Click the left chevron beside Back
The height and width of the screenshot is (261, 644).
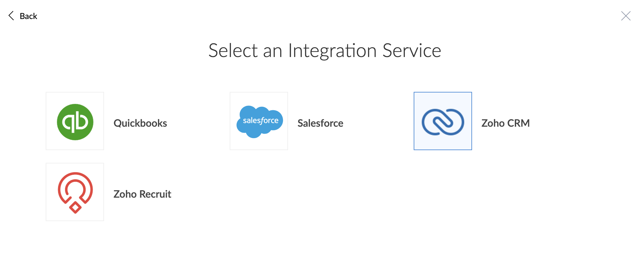pos(11,16)
